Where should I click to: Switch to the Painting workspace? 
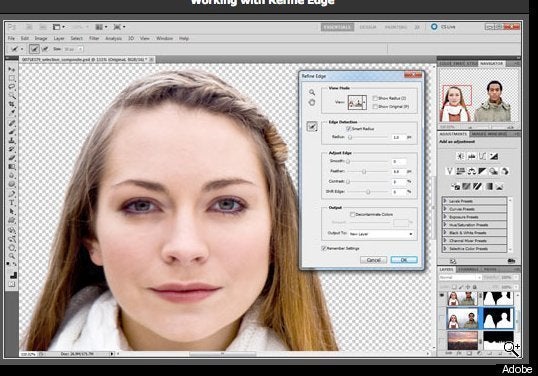tap(396, 27)
